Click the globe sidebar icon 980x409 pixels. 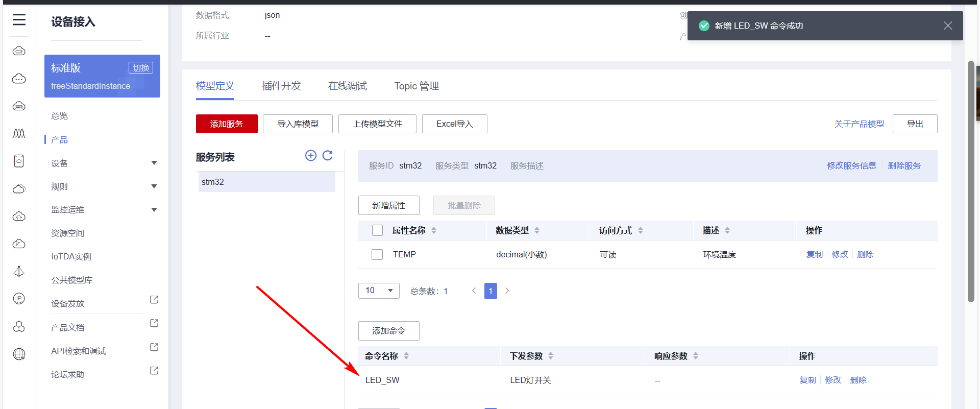pos(19,354)
